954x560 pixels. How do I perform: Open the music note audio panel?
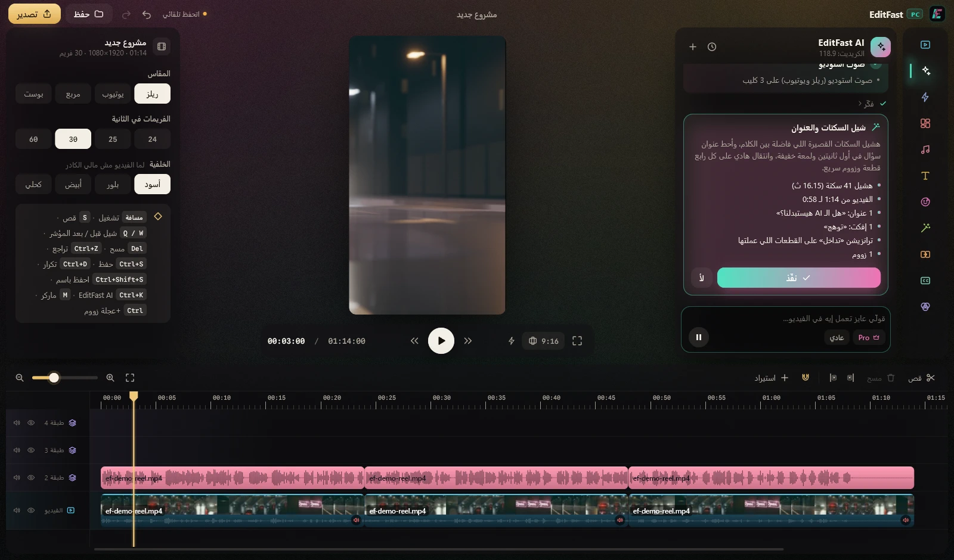coord(925,150)
